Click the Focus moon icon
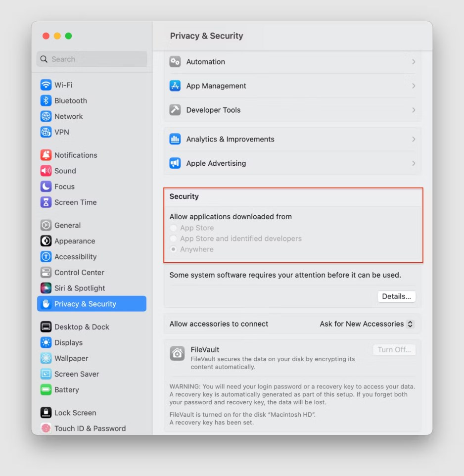 coord(46,187)
